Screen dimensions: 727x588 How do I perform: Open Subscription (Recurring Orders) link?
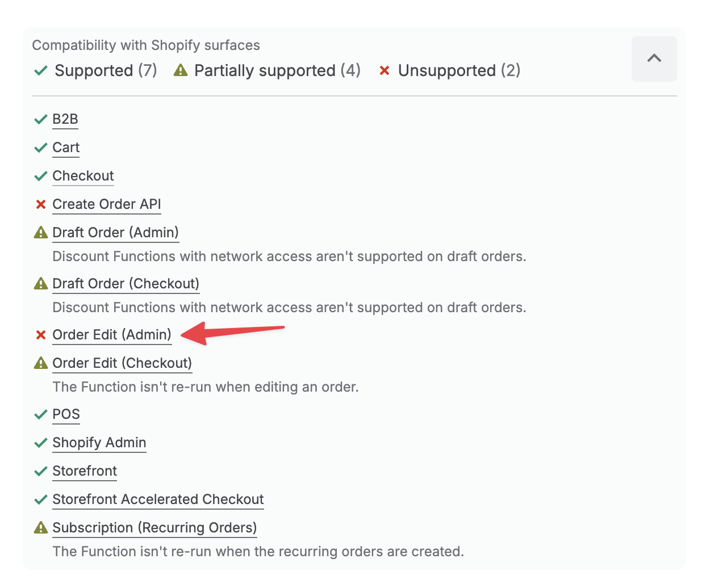(x=154, y=528)
